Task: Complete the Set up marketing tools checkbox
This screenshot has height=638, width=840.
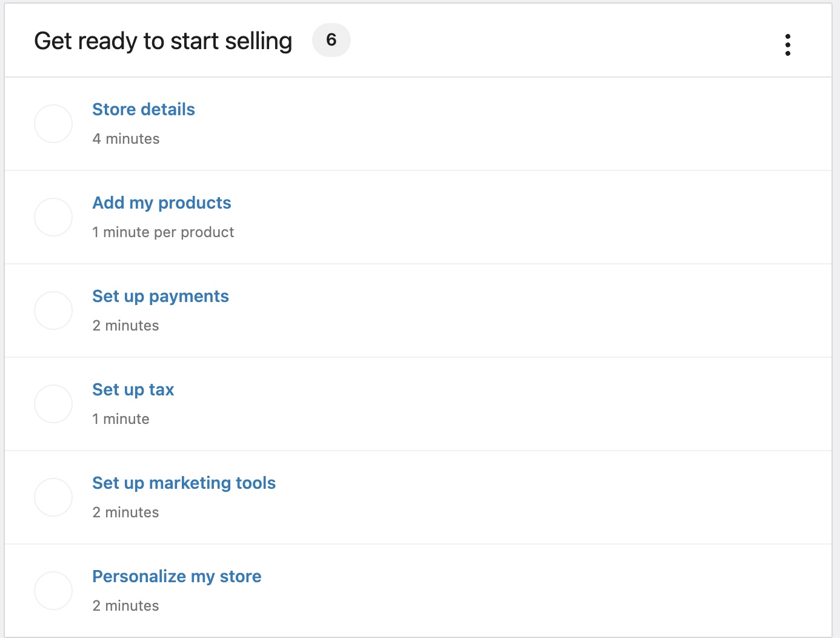Action: click(53, 497)
